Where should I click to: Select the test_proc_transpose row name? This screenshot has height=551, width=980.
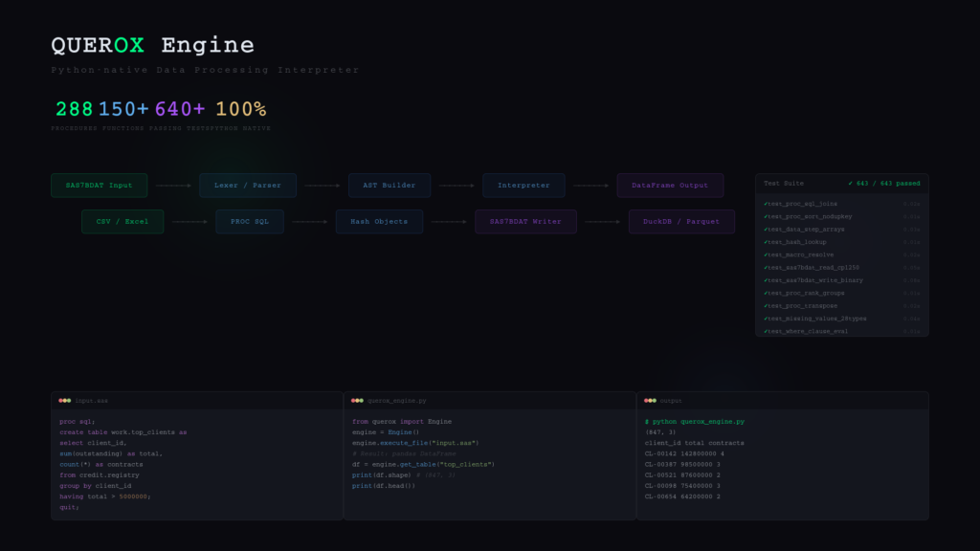pyautogui.click(x=803, y=306)
